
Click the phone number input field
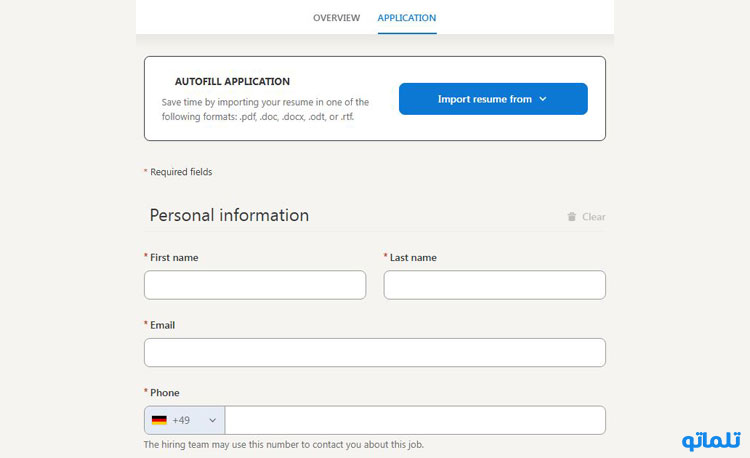(415, 420)
